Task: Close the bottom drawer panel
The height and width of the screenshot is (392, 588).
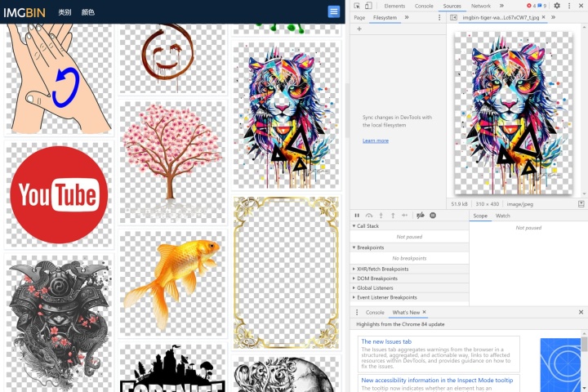Action: coord(581,312)
